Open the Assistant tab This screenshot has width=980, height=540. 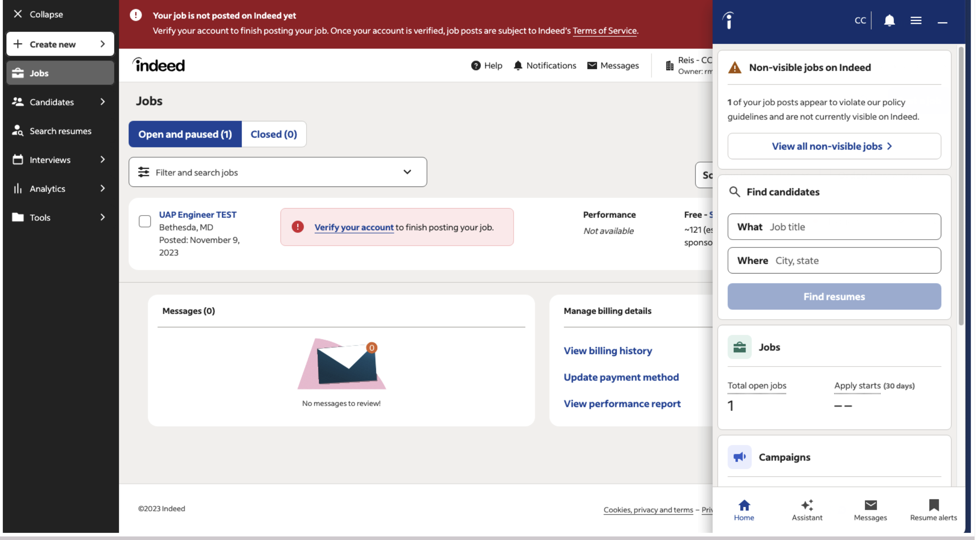(807, 510)
